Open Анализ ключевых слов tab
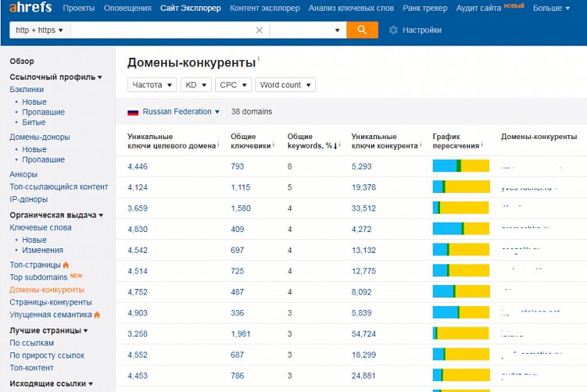Viewport: 587px width, 392px height. (351, 8)
